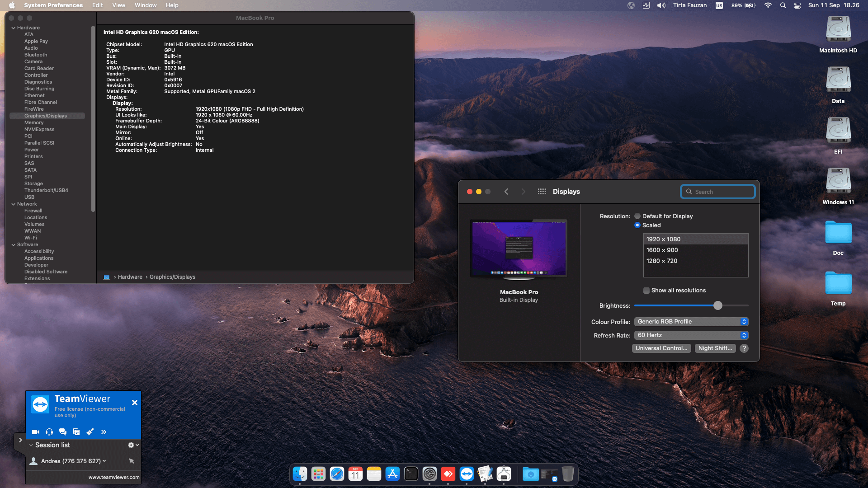This screenshot has width=868, height=488.
Task: Open the TeamViewer chat icon
Action: (63, 432)
